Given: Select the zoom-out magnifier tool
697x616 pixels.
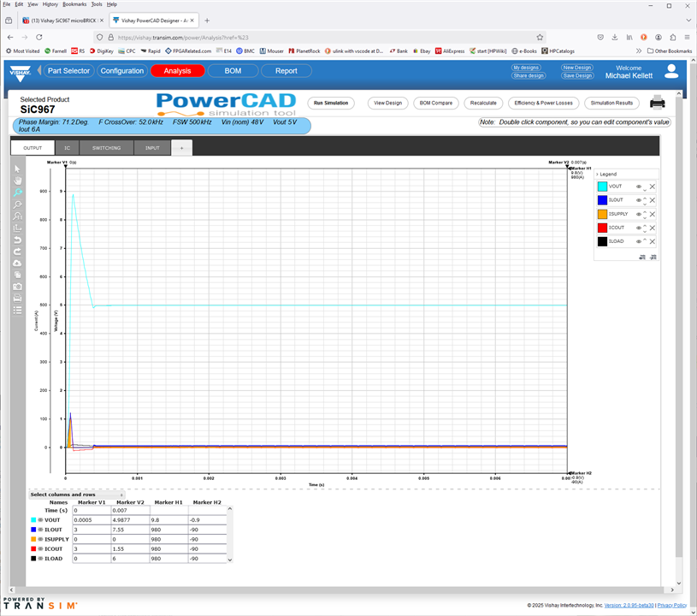Looking at the screenshot, I should click(17, 204).
